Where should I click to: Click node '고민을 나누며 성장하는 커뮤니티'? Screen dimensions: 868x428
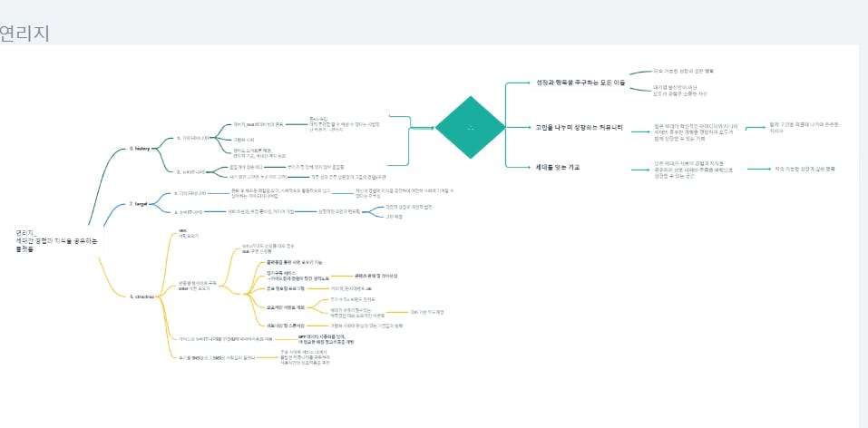click(579, 128)
